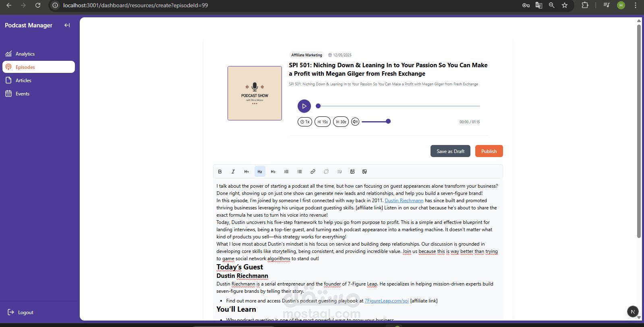The image size is (644, 327).
Task: Collapse the sidebar with arrow icon
Action: 67,25
